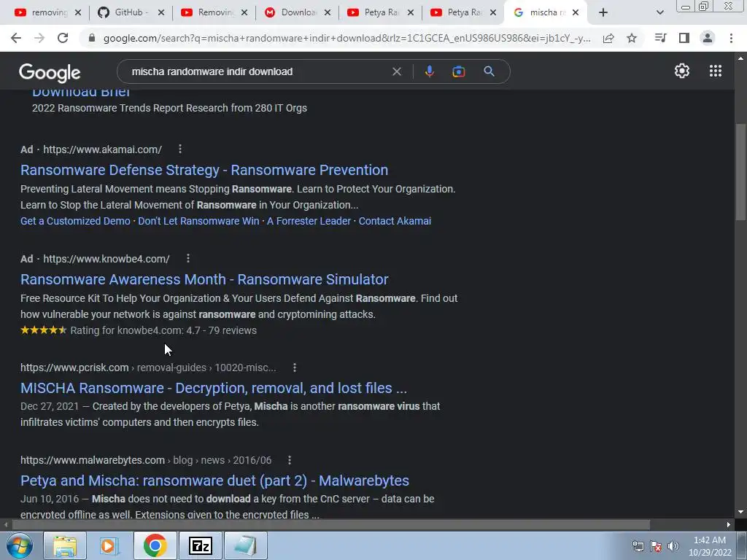The image size is (747, 560).
Task: Open 'Ransomware Defense Strategy' ad link
Action: [x=204, y=170]
